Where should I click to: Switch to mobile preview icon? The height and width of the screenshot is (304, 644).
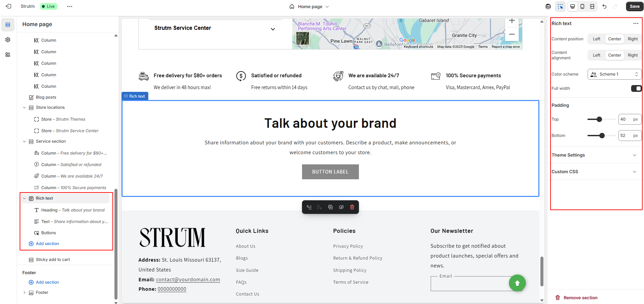tap(582, 6)
